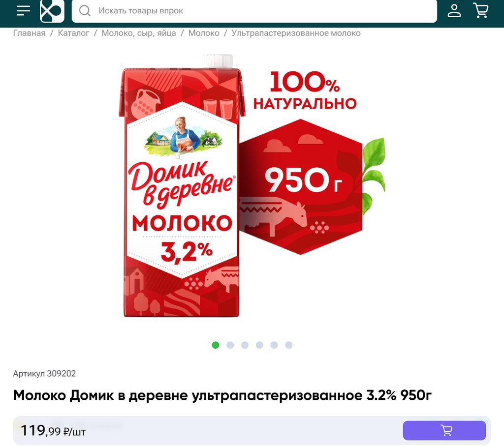Open 'Молоко, сыр, яйца' breadcrumb

click(x=139, y=33)
